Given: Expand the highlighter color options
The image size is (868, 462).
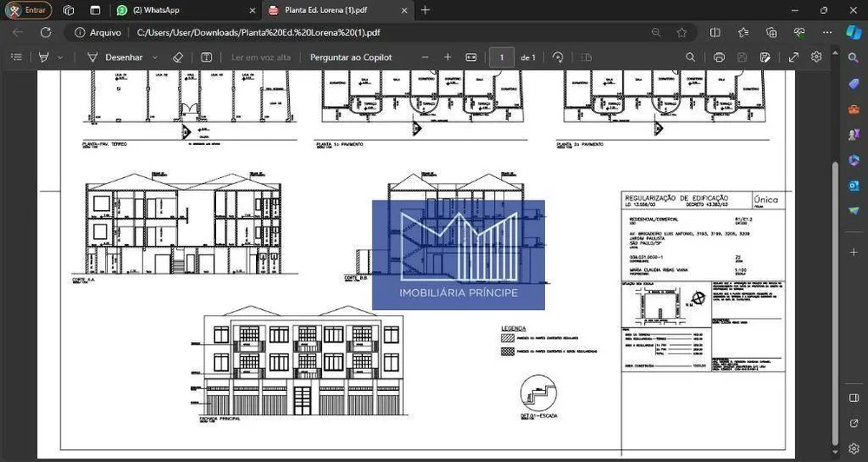Looking at the screenshot, I should point(61,57).
